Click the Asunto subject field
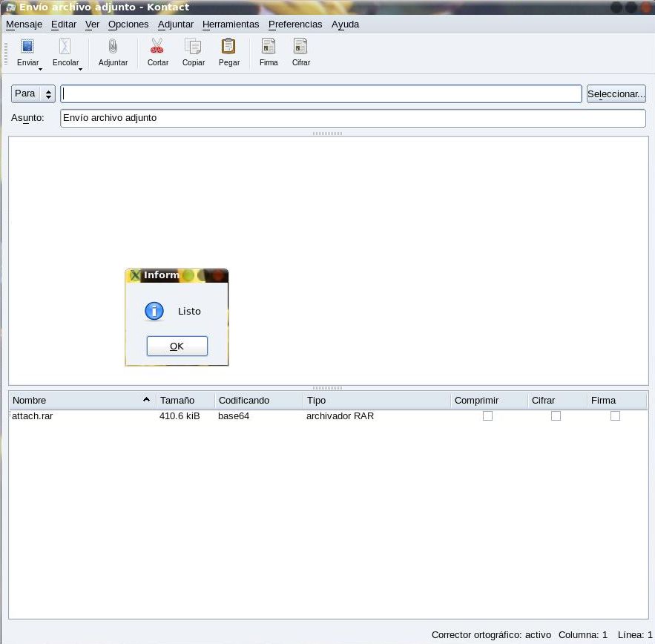Screen dimensions: 655x644 pos(353,118)
